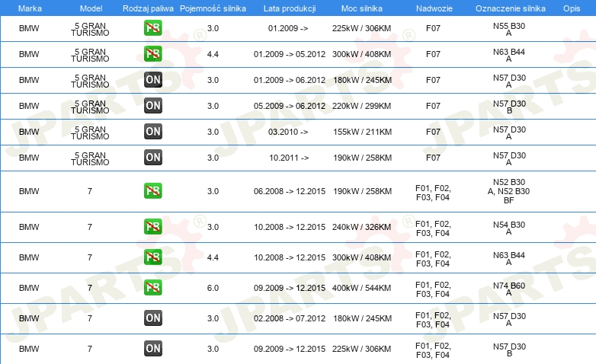This screenshot has width=596, height=364.
Task: Select the 240kW / 326KM power cell
Action: [361, 227]
